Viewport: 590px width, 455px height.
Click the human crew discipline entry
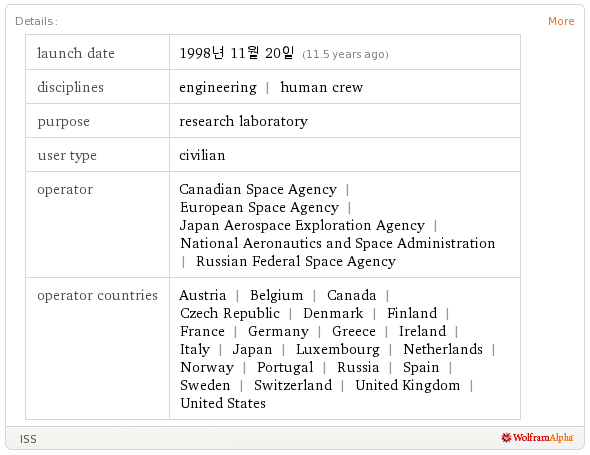point(322,87)
